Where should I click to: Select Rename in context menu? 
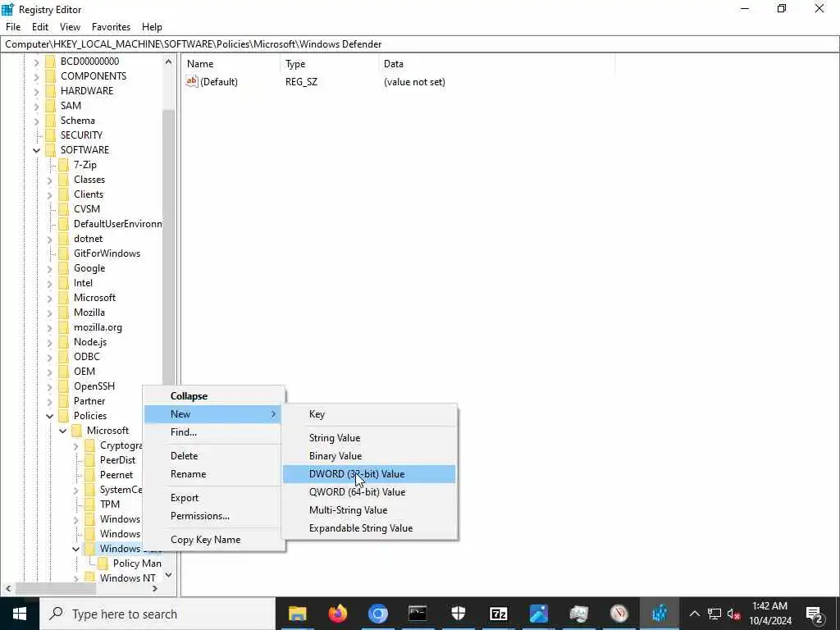[x=214, y=474]
